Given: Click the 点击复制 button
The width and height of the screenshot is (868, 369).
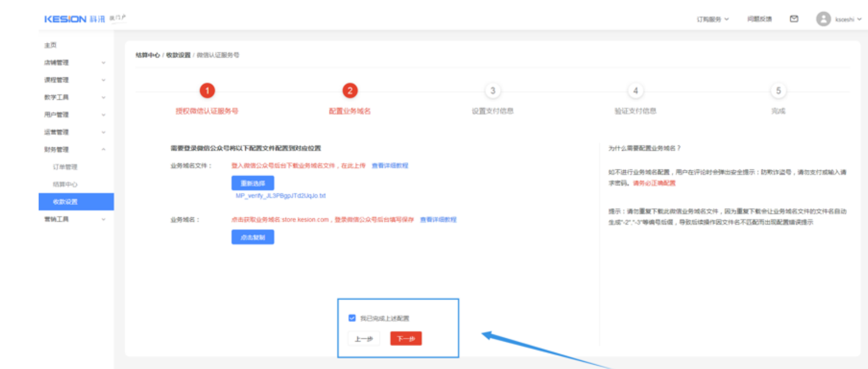Looking at the screenshot, I should point(253,237).
